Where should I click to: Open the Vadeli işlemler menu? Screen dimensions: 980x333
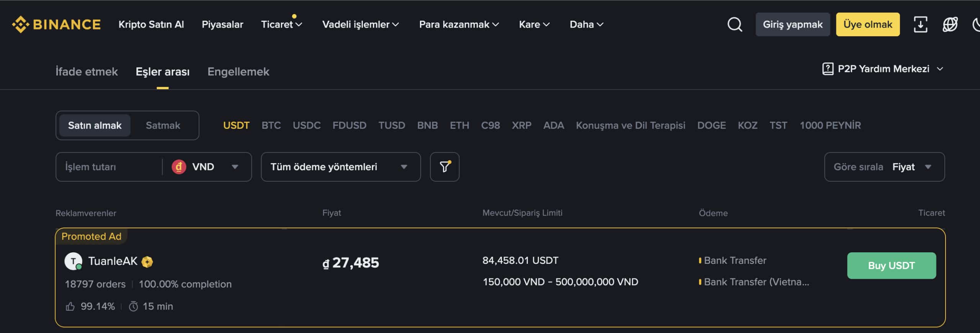click(x=360, y=24)
